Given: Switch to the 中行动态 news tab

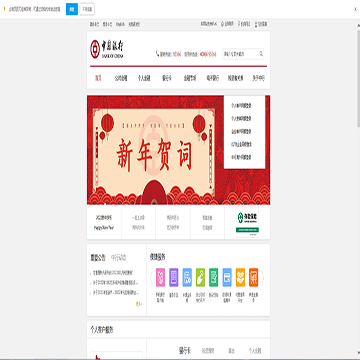Looking at the screenshot, I should [x=118, y=258].
